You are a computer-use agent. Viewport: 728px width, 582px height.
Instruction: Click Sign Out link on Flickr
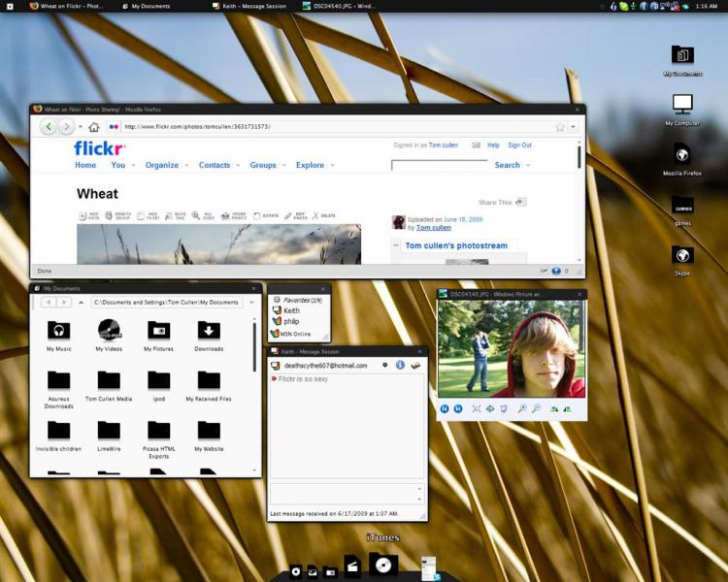(x=519, y=145)
